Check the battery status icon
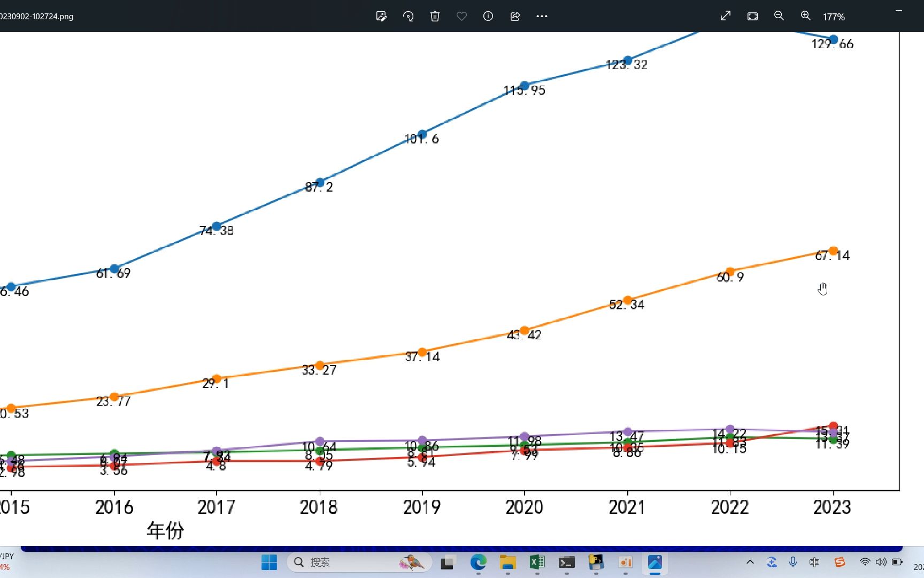 (897, 562)
